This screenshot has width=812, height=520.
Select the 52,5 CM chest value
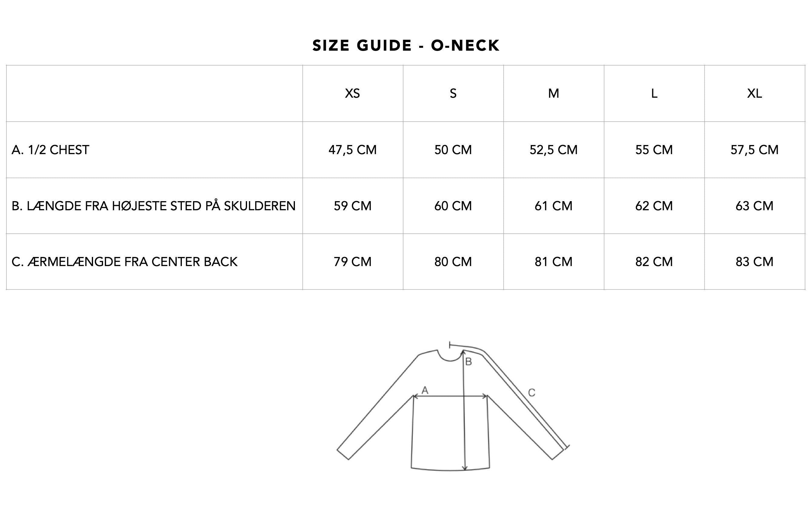point(553,150)
